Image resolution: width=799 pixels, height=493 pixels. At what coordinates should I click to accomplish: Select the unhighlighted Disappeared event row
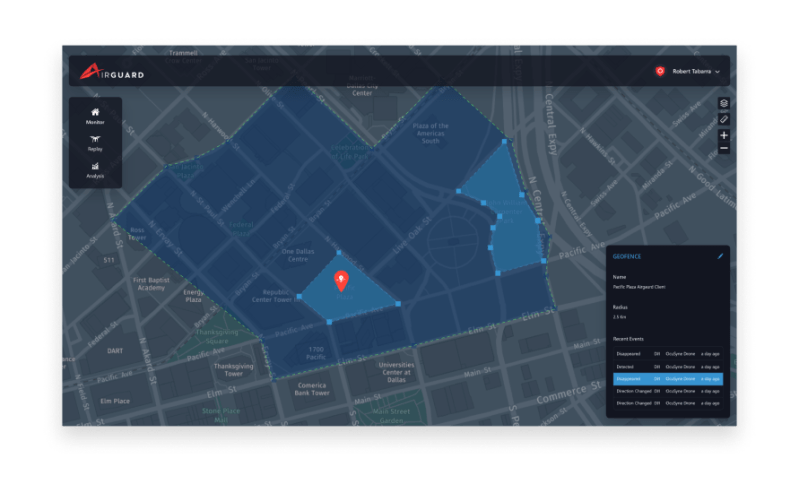pos(668,354)
